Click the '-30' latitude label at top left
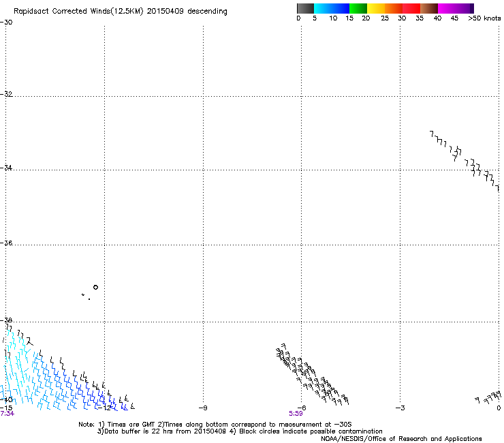Image resolution: width=504 pixels, height=443 pixels. [x=6, y=22]
